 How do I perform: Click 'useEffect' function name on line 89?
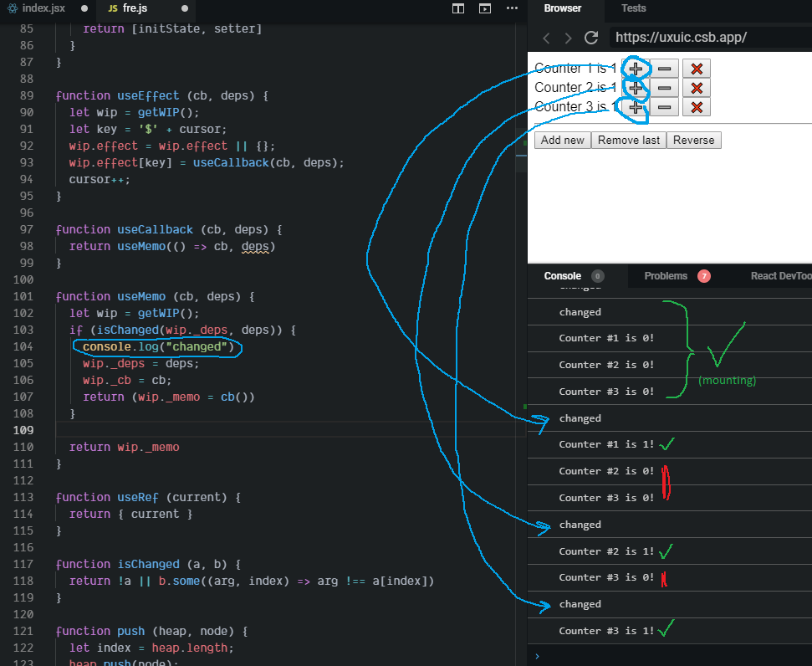(148, 96)
